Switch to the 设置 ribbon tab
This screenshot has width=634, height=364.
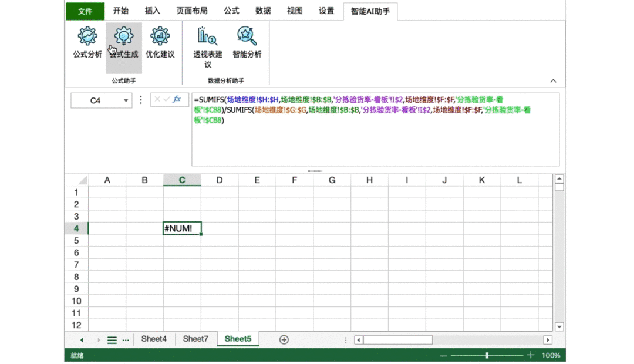tap(326, 11)
